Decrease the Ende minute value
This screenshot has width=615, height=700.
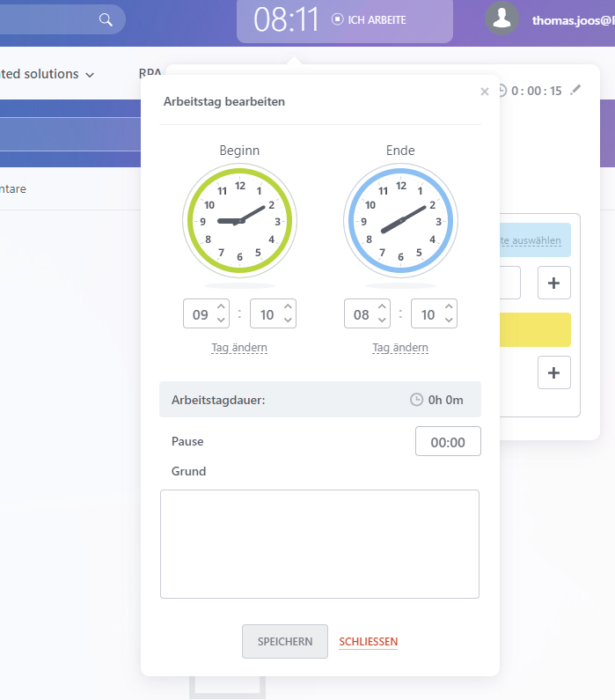coord(449,320)
